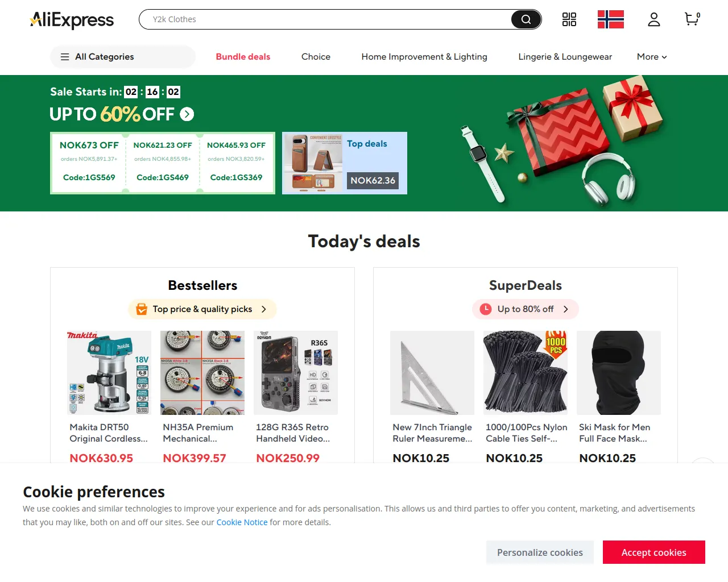Click Personalize cookies button
This screenshot has height=582, width=728.
[540, 552]
